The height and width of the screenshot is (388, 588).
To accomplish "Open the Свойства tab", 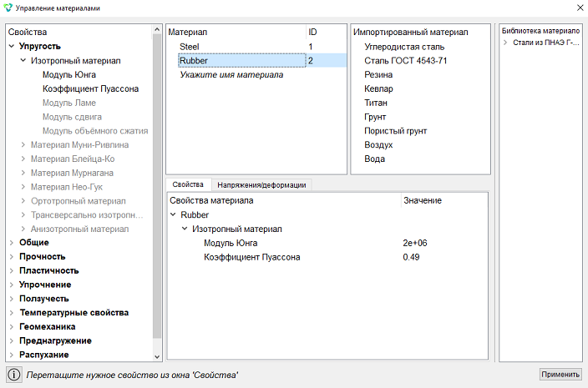I will click(188, 184).
